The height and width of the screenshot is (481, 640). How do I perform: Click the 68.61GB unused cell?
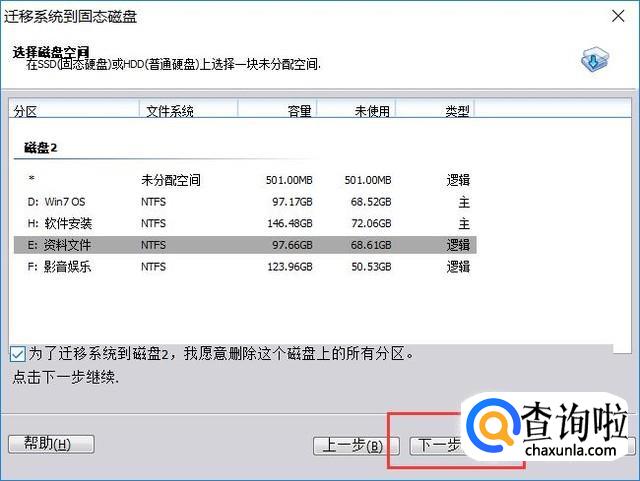(x=371, y=245)
